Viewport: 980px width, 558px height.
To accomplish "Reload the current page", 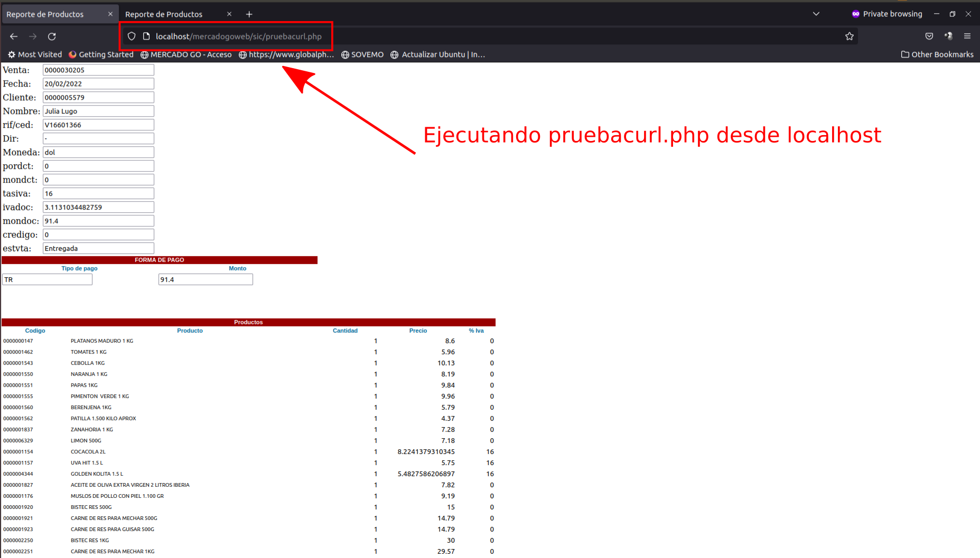I will click(x=52, y=36).
